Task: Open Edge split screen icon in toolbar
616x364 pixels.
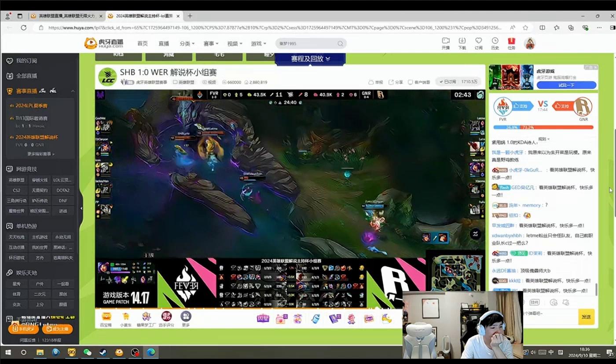Action: (x=542, y=27)
